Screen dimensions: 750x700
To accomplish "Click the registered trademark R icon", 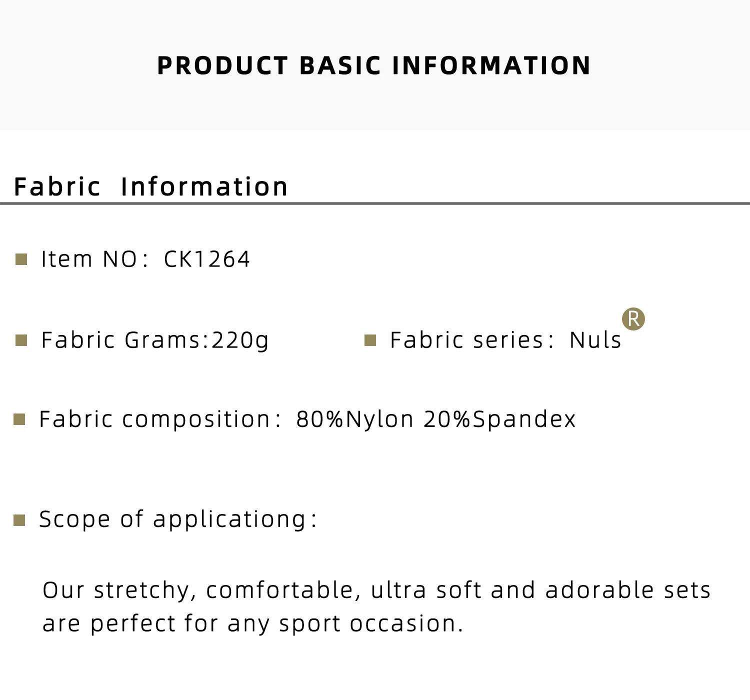I will pos(633,319).
